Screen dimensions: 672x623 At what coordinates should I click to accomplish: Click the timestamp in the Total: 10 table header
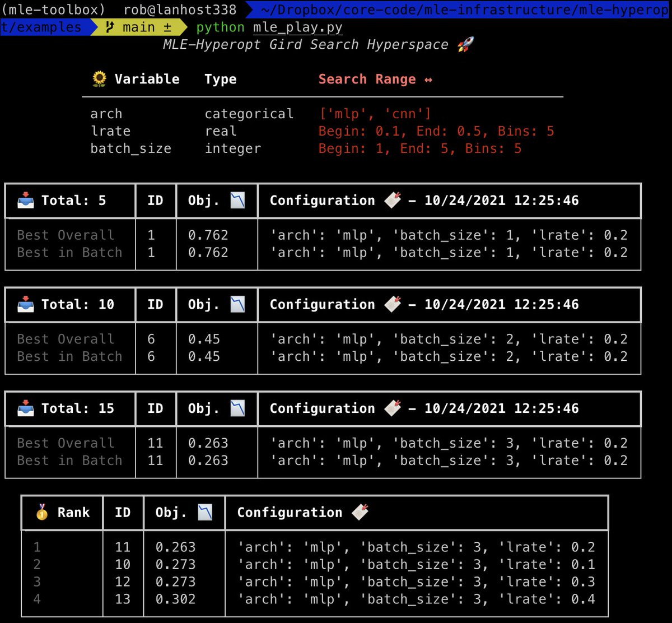pos(502,305)
